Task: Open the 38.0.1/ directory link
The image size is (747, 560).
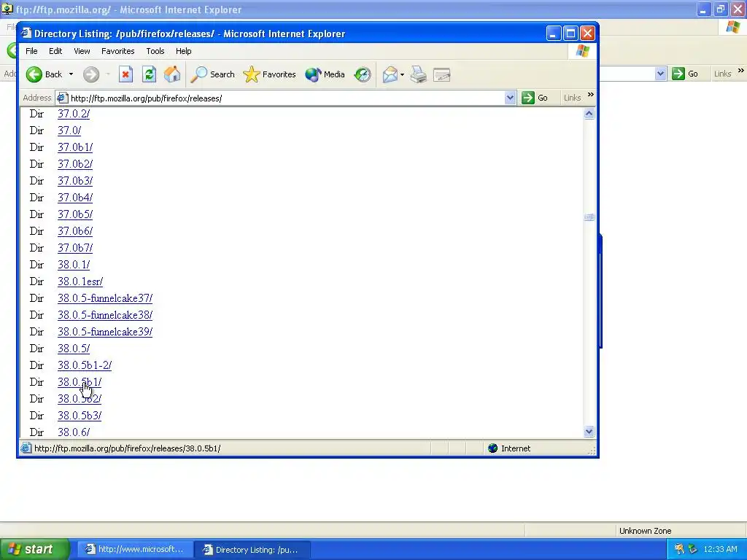Action: coord(74,265)
